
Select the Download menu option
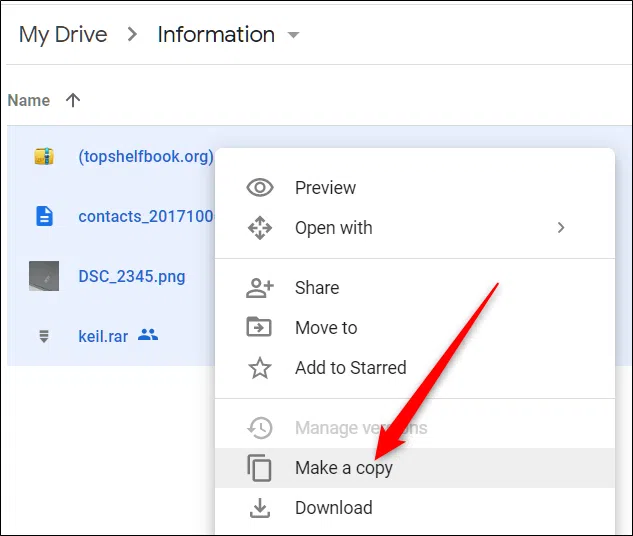tap(333, 508)
